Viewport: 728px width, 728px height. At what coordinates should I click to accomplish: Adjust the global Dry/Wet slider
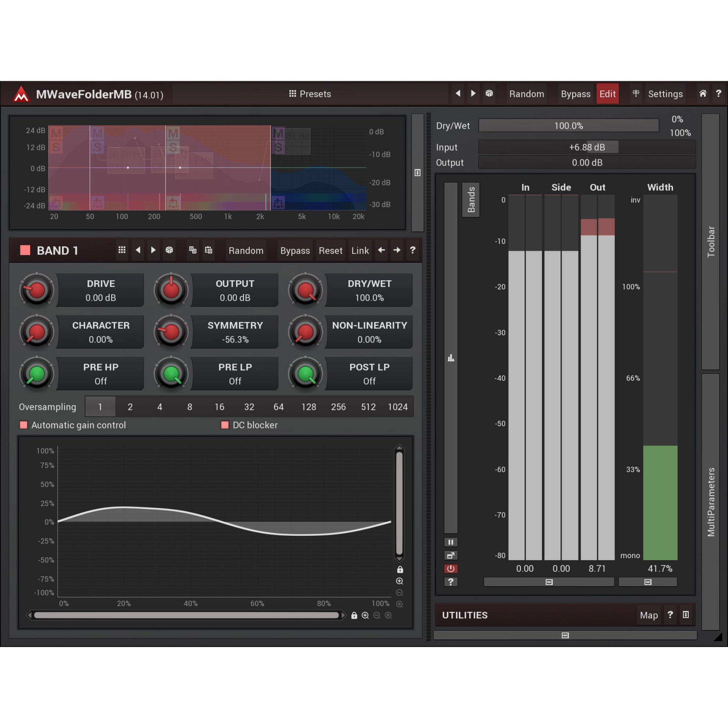pos(569,126)
